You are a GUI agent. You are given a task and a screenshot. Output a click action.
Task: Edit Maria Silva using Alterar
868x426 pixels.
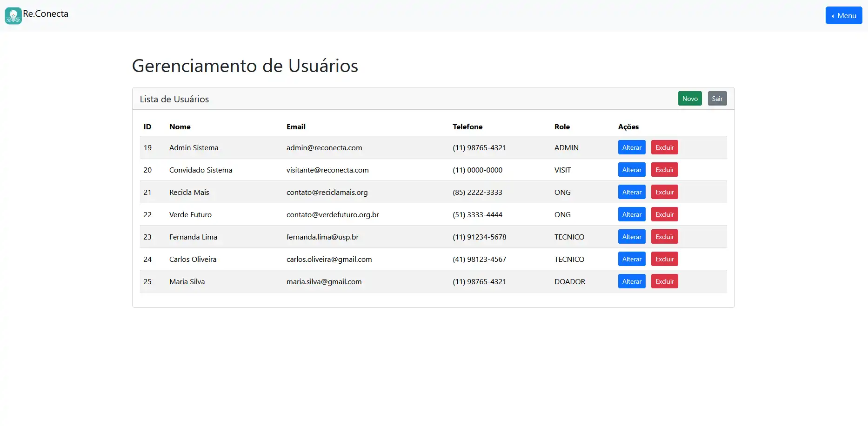coord(631,281)
